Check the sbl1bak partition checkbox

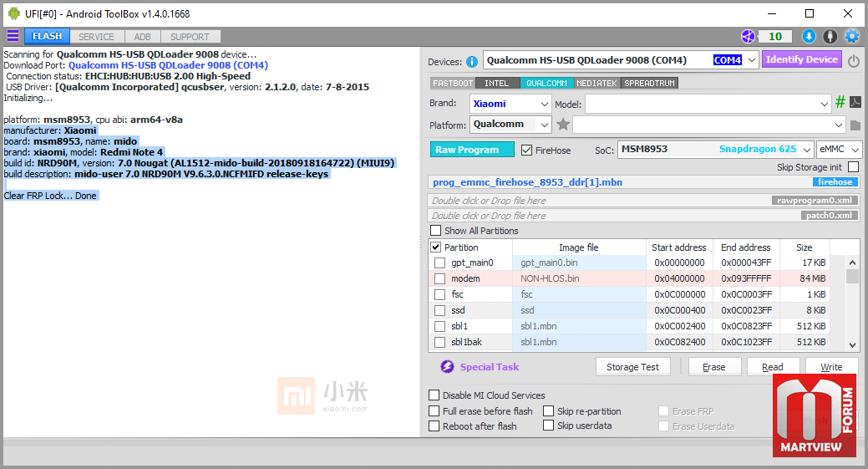440,342
